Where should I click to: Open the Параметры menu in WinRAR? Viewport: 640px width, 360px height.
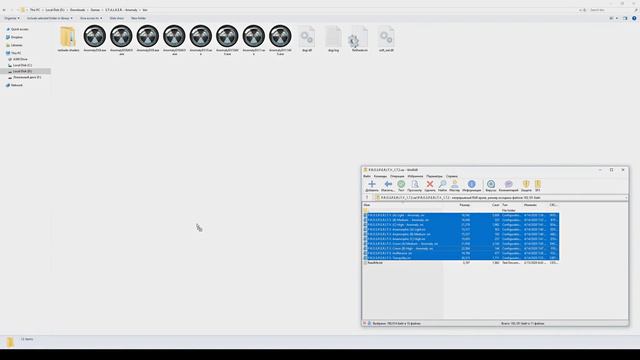click(x=434, y=176)
